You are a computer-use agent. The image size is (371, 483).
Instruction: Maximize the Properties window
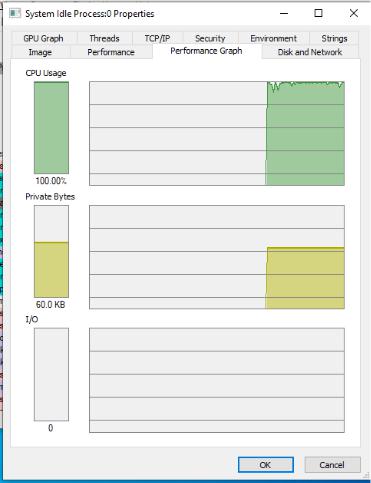[319, 13]
